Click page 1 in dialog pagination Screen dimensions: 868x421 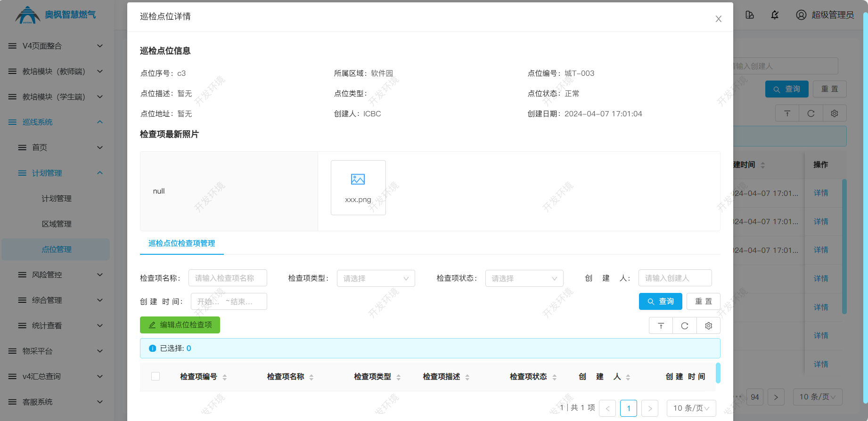[x=629, y=408]
